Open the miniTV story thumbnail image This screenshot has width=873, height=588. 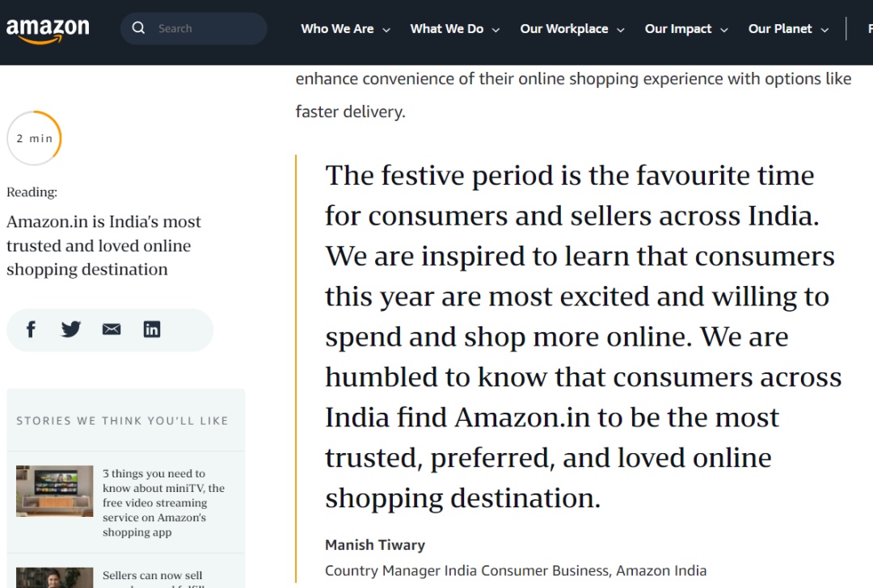(55, 491)
